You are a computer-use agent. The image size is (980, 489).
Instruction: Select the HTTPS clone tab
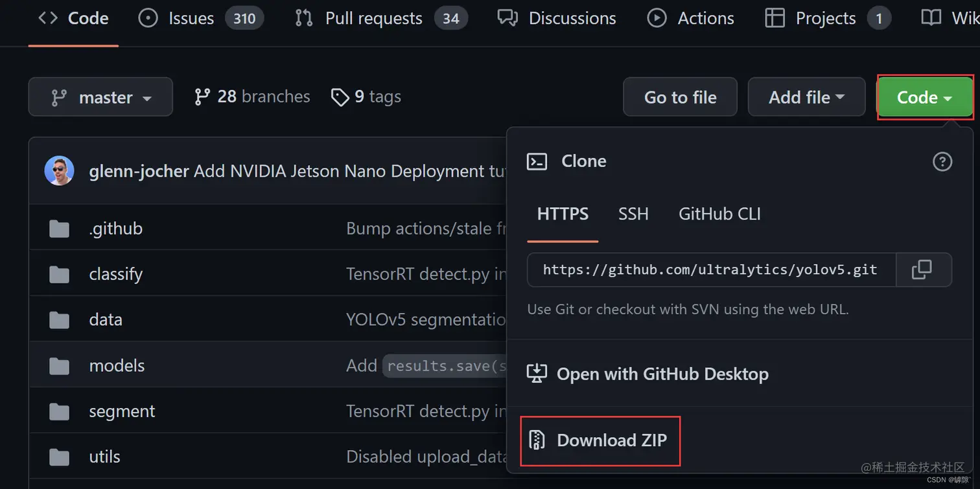[563, 214]
